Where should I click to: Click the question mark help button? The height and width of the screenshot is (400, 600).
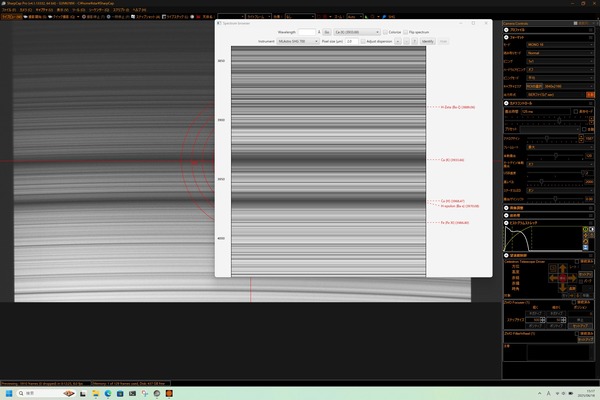click(x=414, y=41)
